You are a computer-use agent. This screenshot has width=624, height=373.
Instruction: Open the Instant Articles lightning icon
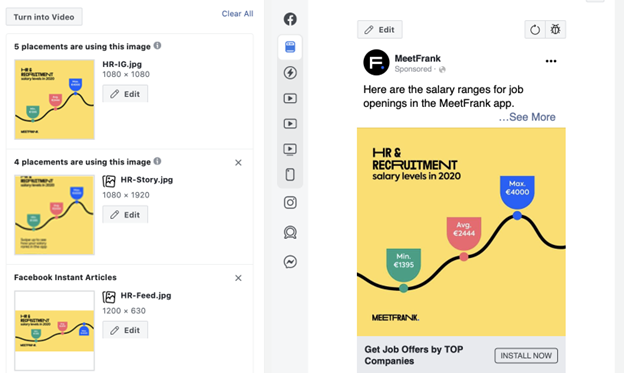pos(290,73)
